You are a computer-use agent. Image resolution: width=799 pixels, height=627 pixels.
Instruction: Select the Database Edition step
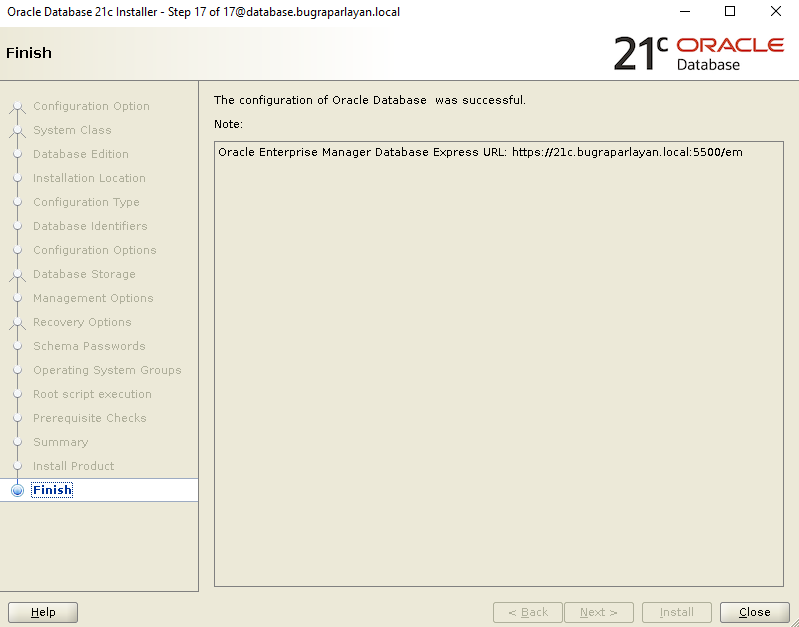(81, 154)
